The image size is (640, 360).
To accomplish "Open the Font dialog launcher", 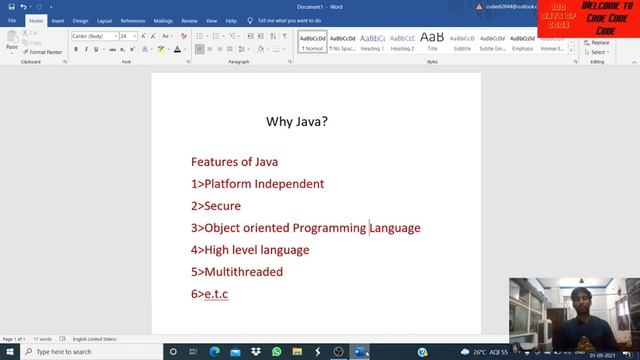I will (x=188, y=62).
